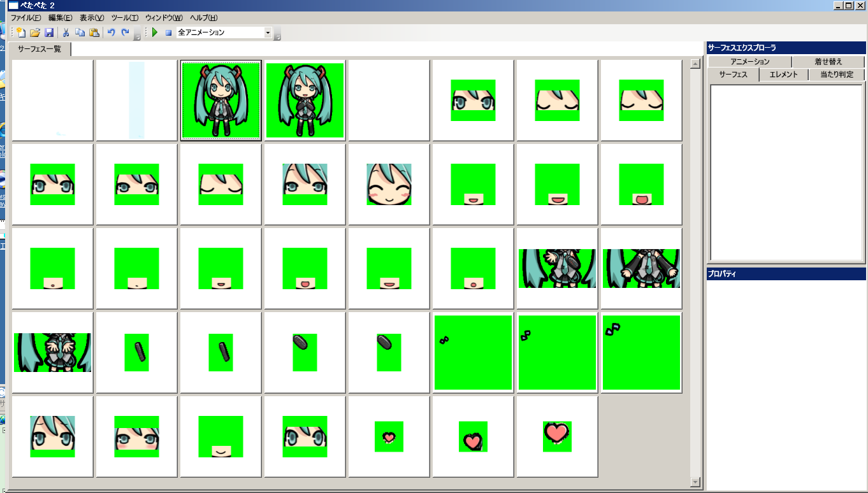
Task: Select the pale blue vertical strip thumbnail
Action: [136, 100]
